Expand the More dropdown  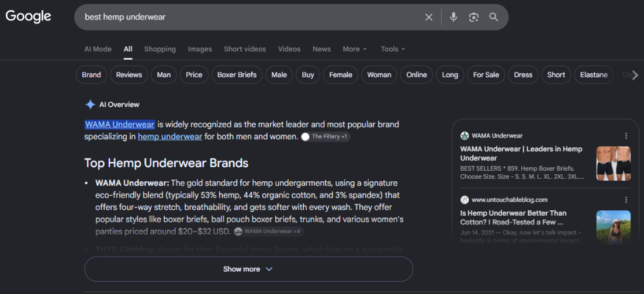point(355,49)
